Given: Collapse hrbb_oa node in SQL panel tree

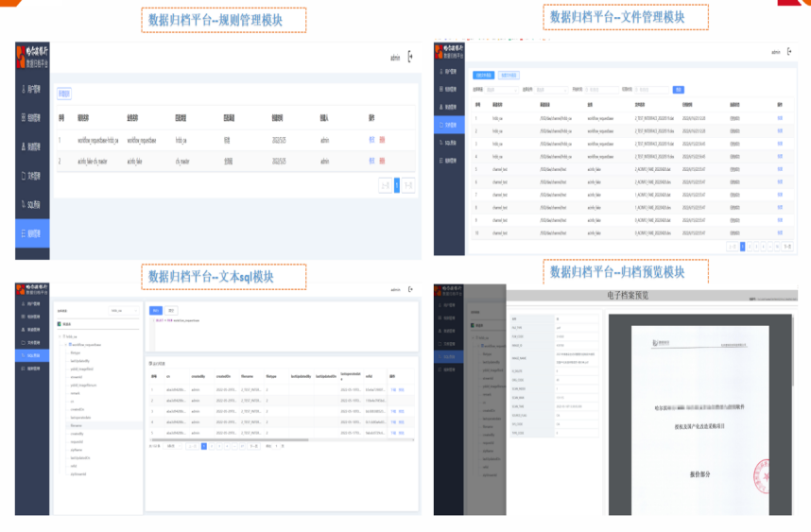Looking at the screenshot, I should (60, 336).
